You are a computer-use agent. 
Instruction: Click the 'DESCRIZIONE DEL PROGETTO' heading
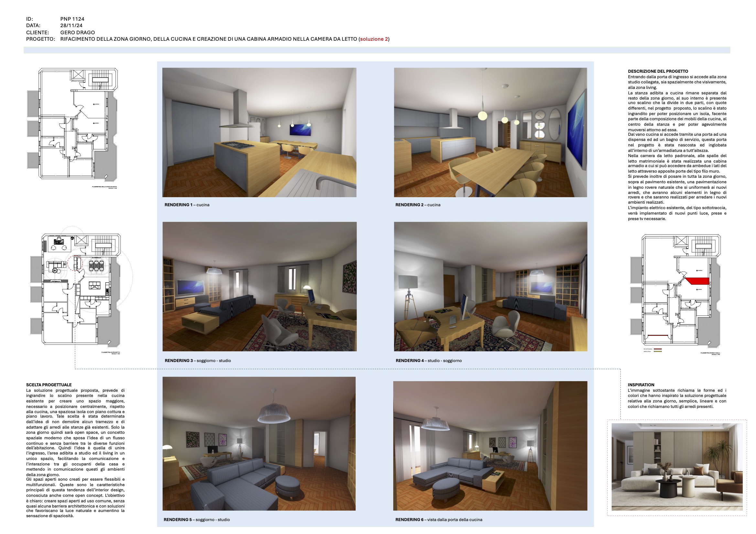(658, 71)
